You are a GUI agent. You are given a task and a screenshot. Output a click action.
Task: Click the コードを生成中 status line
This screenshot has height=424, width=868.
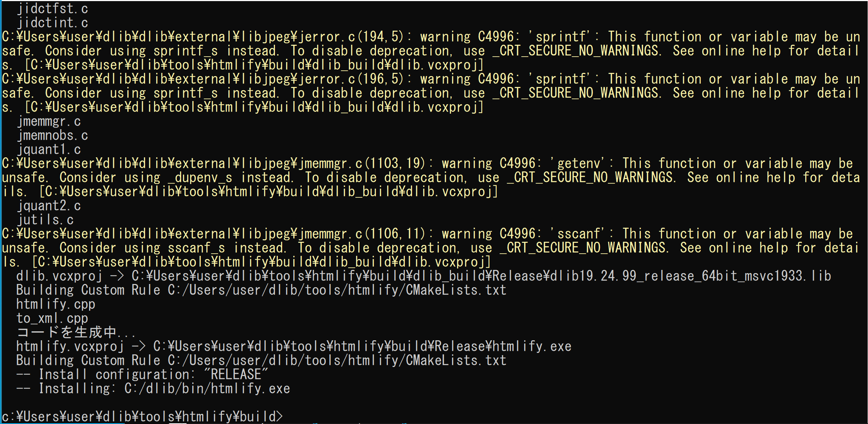click(76, 332)
